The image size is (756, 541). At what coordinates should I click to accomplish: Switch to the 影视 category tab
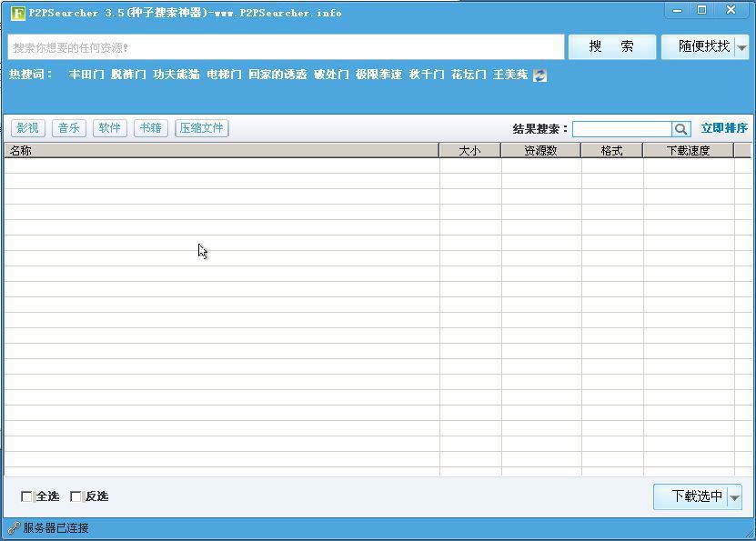pyautogui.click(x=27, y=127)
